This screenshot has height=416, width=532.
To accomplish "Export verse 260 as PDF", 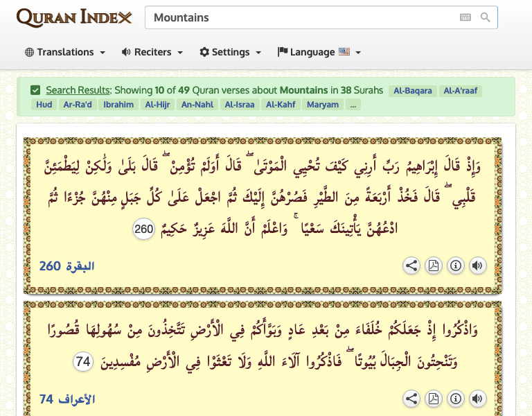I will point(434,266).
